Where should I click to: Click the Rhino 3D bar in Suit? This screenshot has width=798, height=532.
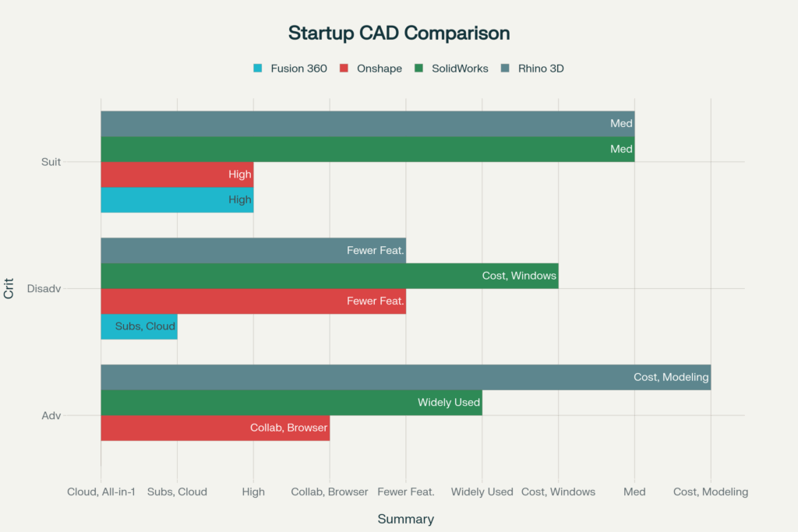[367, 124]
